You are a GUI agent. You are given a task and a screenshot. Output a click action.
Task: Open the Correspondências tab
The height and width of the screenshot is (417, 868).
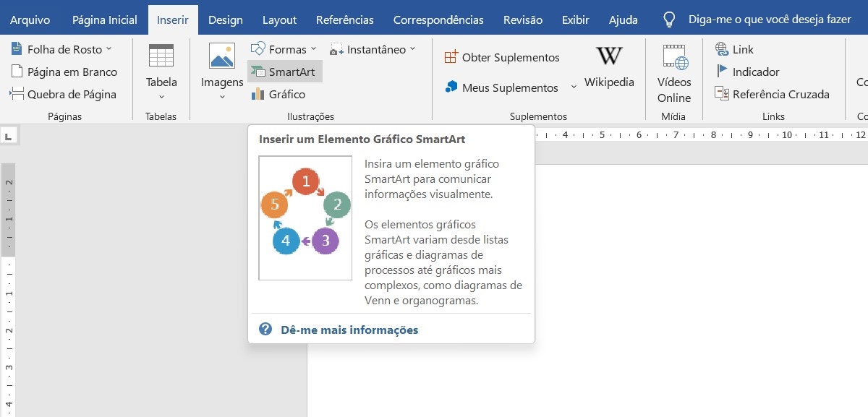tap(438, 20)
